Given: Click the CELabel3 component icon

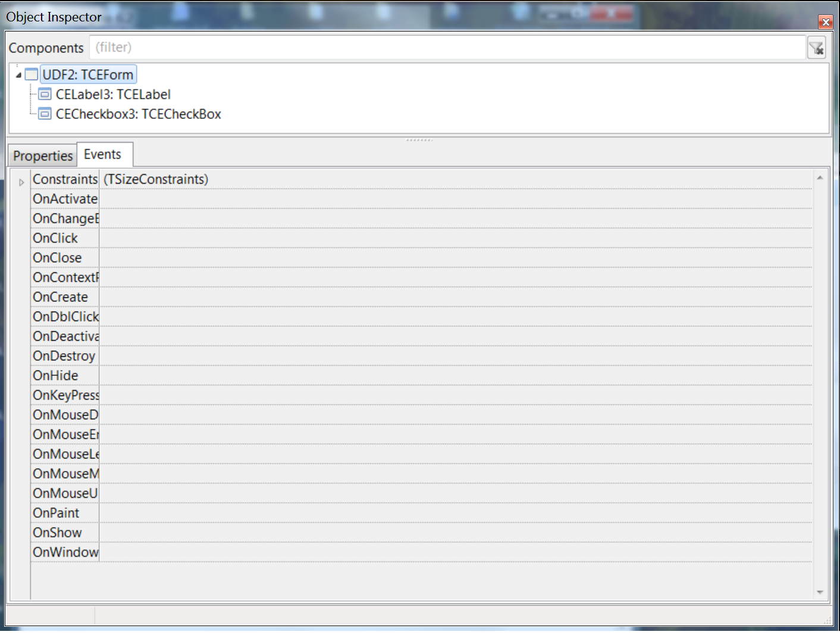Looking at the screenshot, I should pyautogui.click(x=45, y=95).
